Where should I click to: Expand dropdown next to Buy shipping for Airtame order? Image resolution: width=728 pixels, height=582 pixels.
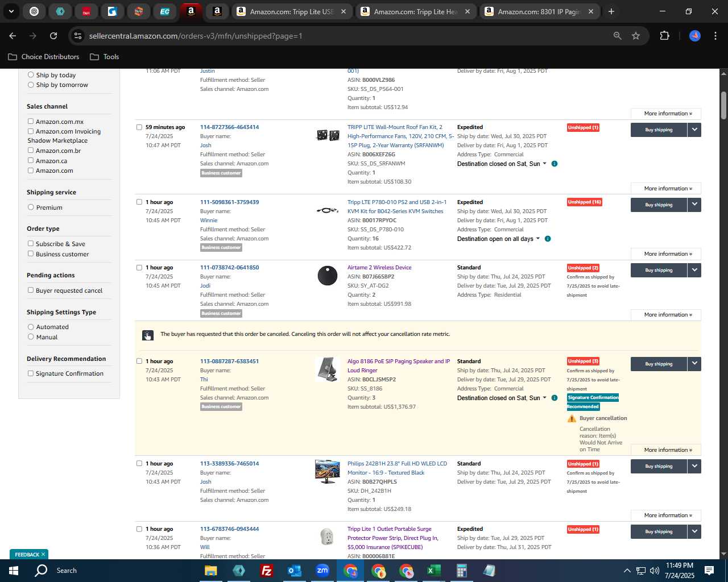[x=694, y=270]
